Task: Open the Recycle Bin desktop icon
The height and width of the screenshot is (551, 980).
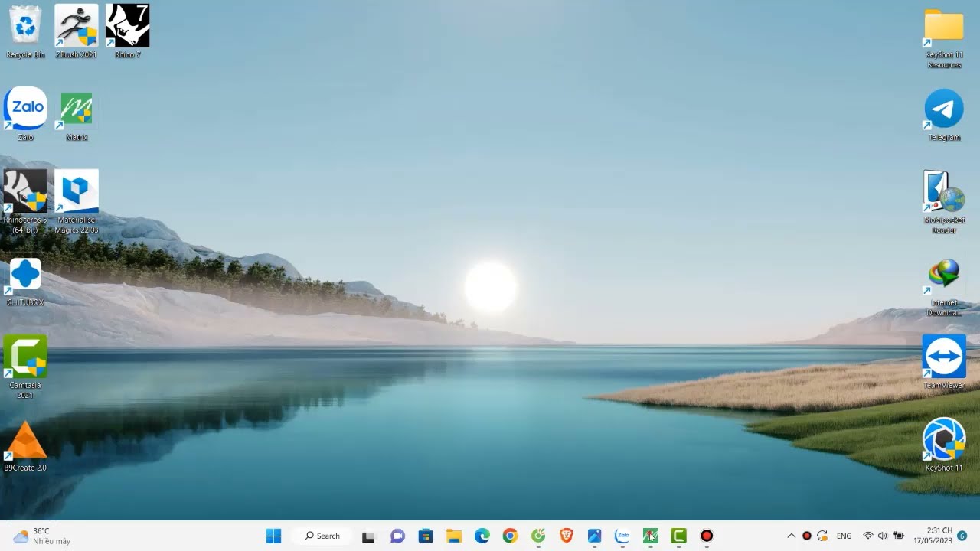Action: tap(25, 32)
